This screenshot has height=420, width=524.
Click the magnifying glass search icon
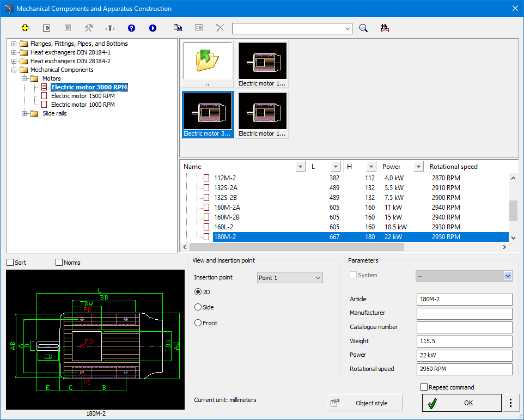[x=363, y=28]
